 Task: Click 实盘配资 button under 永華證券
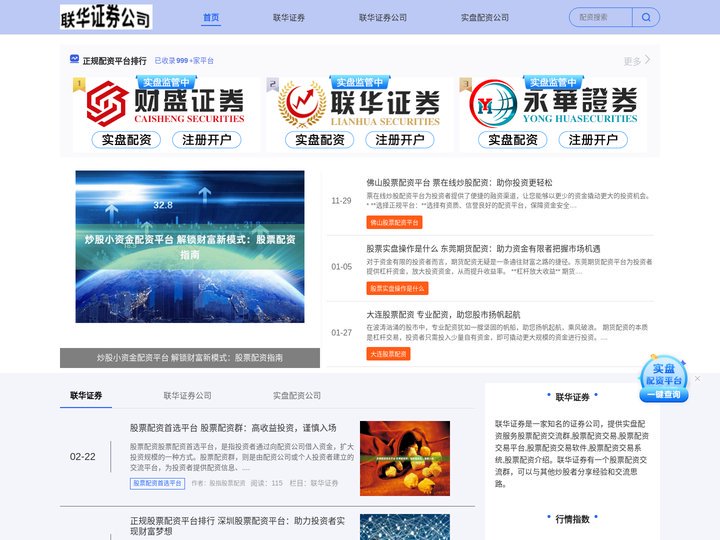click(512, 140)
